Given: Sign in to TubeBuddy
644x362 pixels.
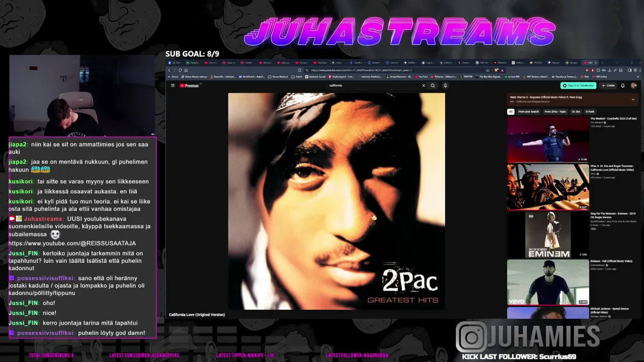Looking at the screenshot, I should point(579,85).
